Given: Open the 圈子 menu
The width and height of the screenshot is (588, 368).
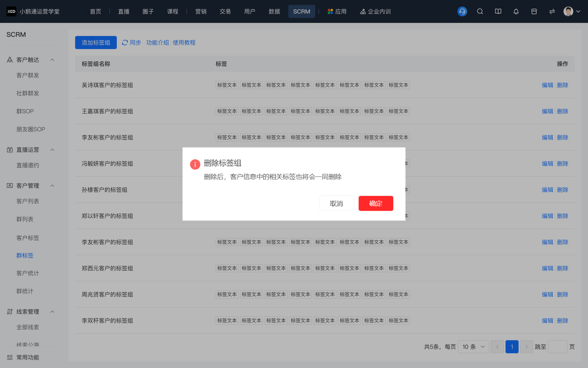Looking at the screenshot, I should tap(148, 11).
